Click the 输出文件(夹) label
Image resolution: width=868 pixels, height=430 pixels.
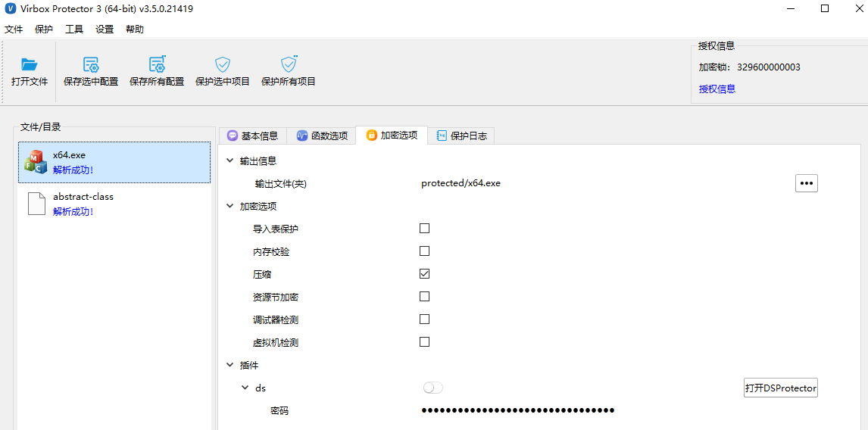[281, 184]
